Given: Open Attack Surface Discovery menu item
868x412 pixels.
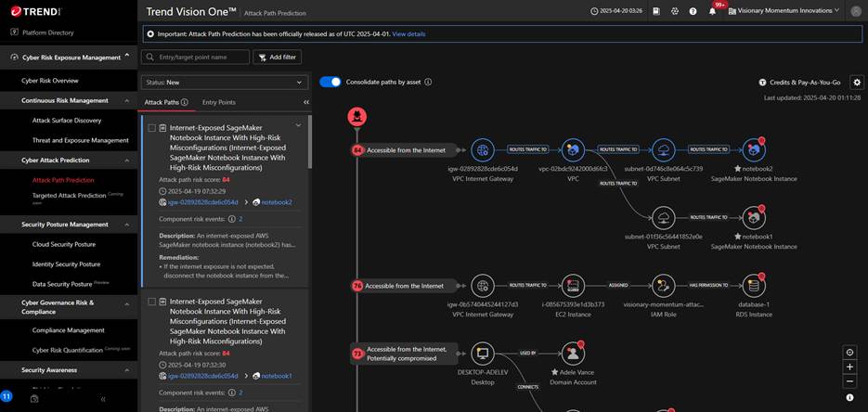Looking at the screenshot, I should coord(69,121).
